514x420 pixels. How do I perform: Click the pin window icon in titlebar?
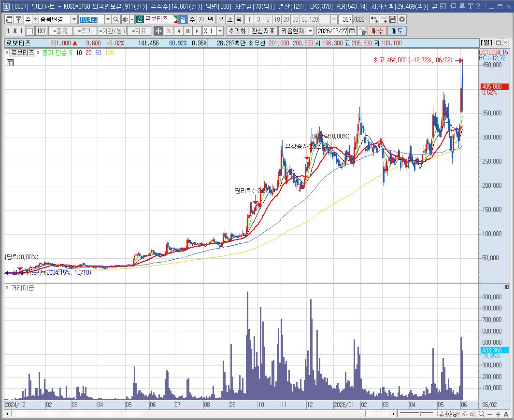coord(462,6)
